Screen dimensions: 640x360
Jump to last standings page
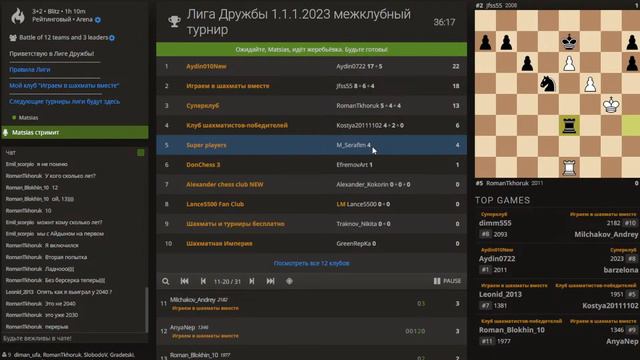(x=270, y=281)
